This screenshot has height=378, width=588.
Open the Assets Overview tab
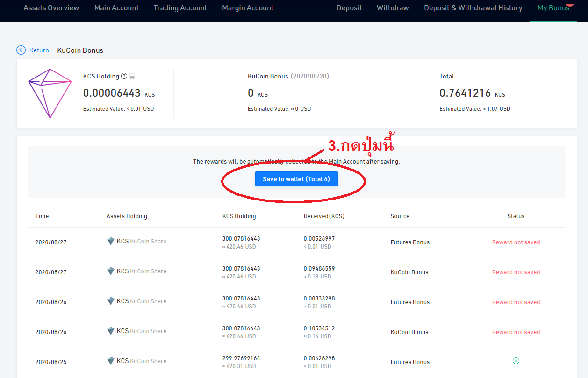click(51, 8)
